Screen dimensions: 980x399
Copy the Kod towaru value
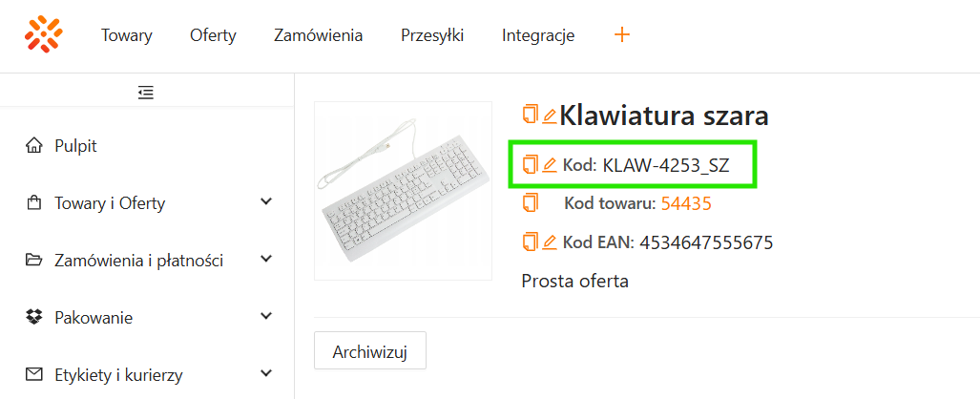(530, 203)
